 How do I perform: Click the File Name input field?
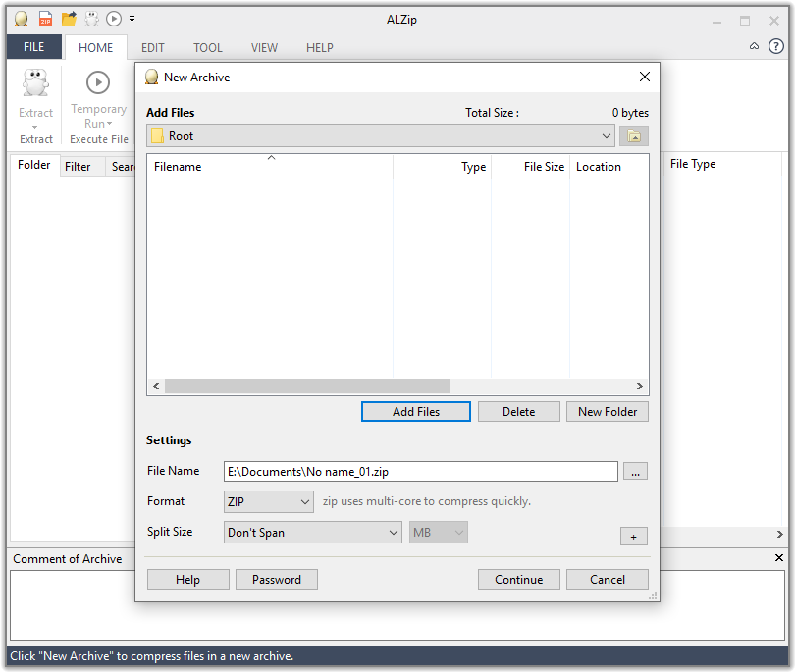[420, 471]
